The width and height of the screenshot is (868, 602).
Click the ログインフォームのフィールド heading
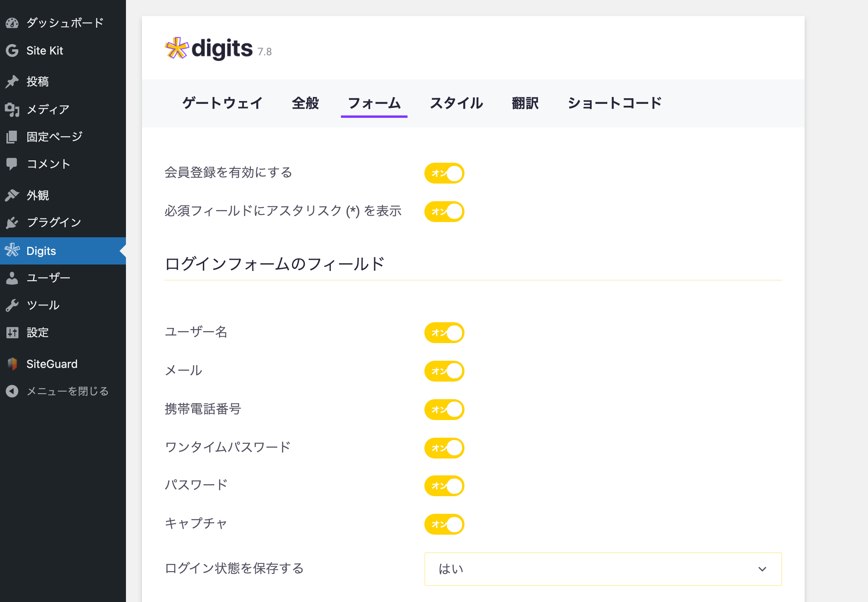tap(275, 264)
